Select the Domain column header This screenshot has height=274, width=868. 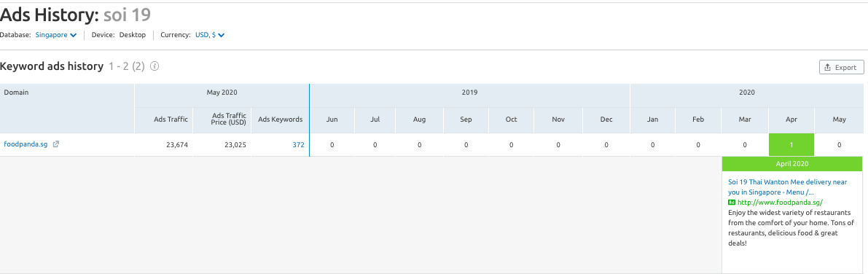[x=17, y=93]
